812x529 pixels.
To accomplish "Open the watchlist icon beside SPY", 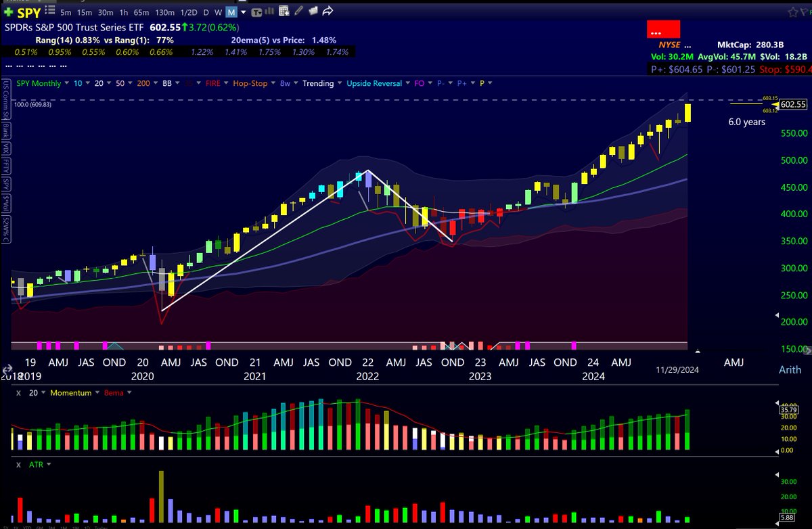I will [50, 10].
